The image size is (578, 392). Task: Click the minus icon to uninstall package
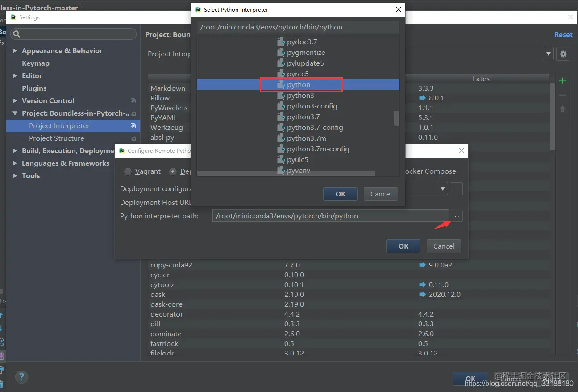click(x=562, y=95)
